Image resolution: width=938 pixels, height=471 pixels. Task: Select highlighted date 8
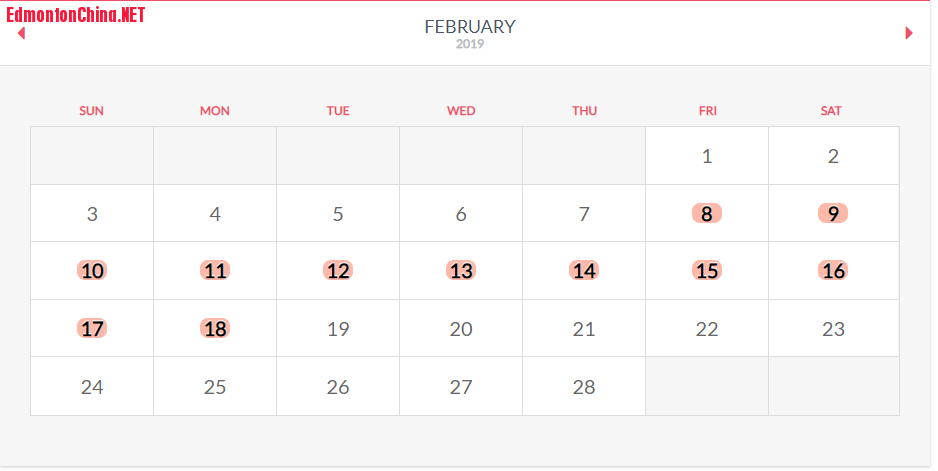(x=706, y=213)
